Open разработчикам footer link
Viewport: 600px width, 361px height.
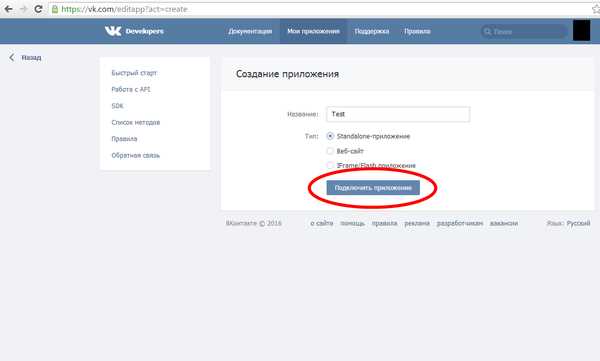tap(460, 223)
